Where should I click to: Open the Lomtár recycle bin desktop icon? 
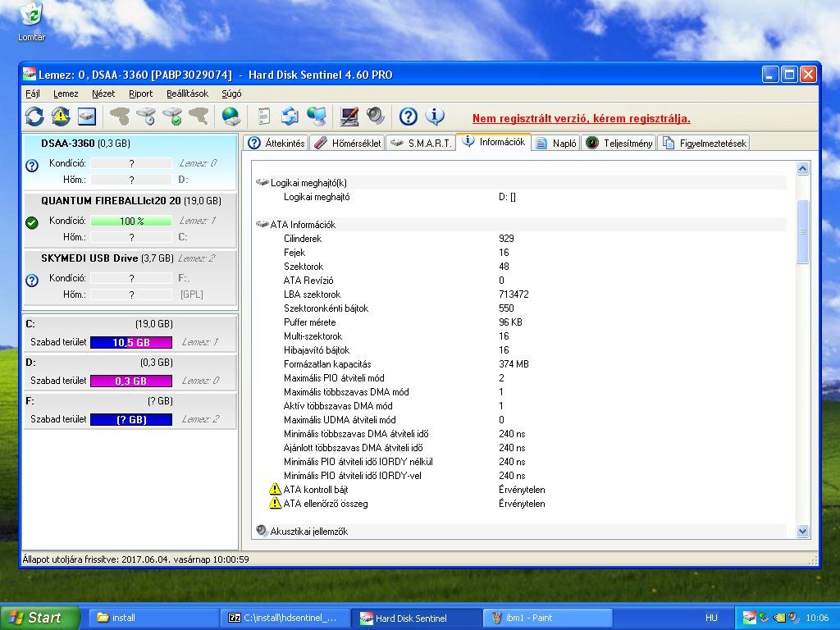(x=31, y=21)
